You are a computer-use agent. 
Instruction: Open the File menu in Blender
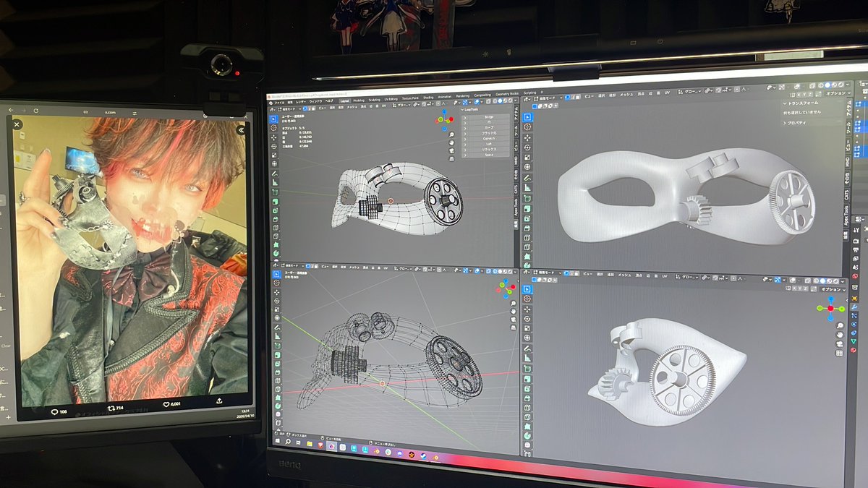point(279,103)
